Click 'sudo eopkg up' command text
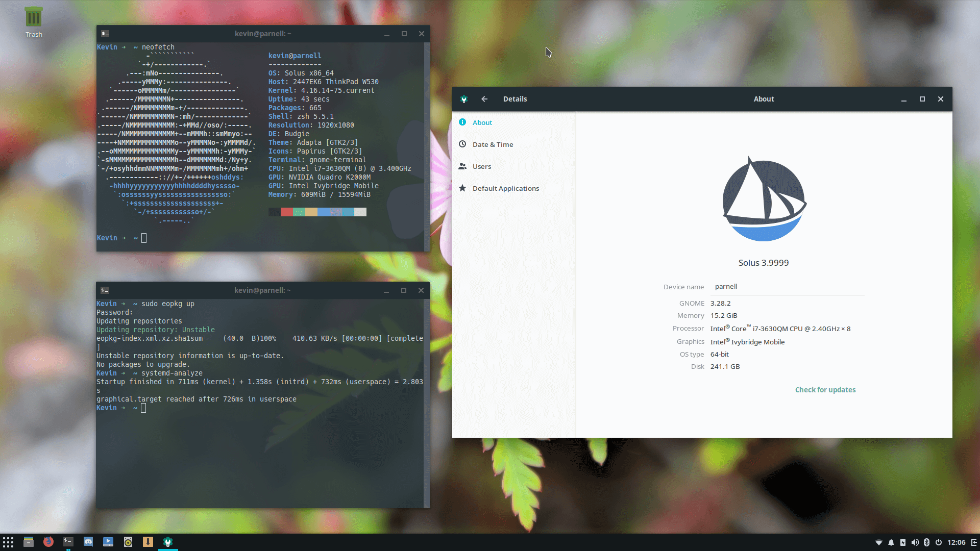 coord(168,304)
